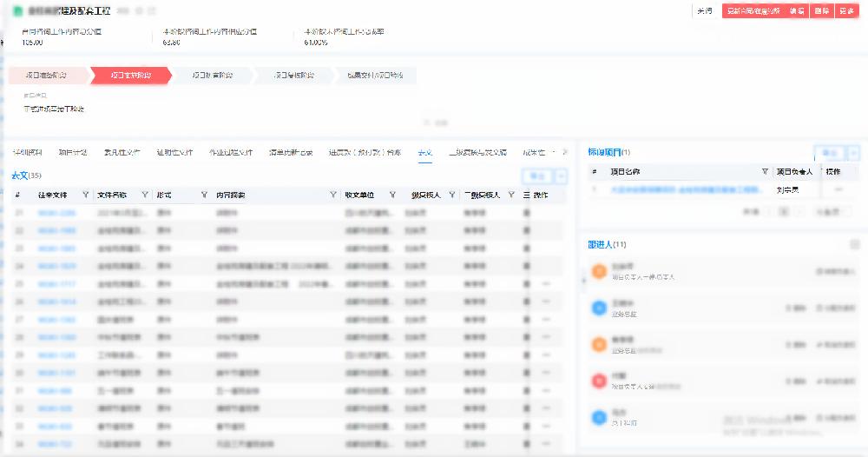868x457 pixels.
Task: Open more actions for table row 34
Action: click(x=546, y=444)
